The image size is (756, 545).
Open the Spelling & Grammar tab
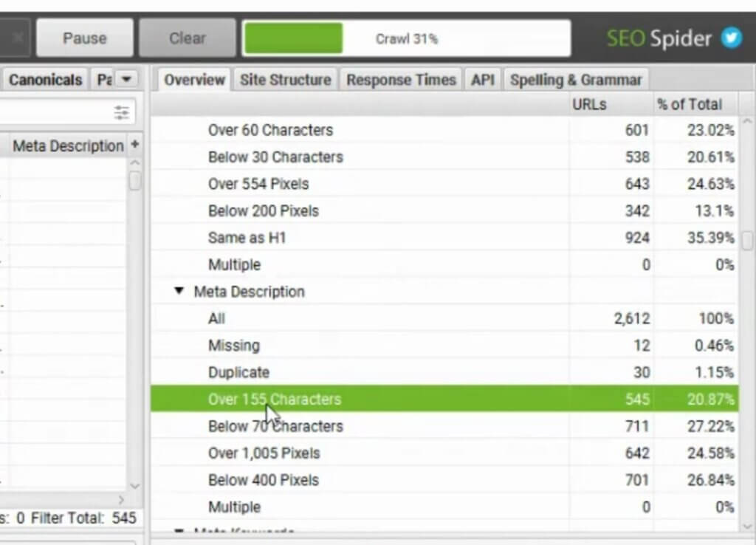(x=576, y=80)
